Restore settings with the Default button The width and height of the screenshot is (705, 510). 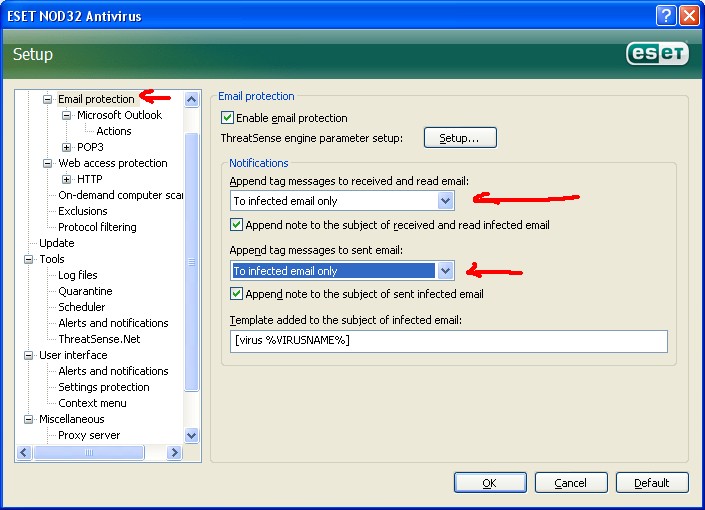[x=651, y=483]
